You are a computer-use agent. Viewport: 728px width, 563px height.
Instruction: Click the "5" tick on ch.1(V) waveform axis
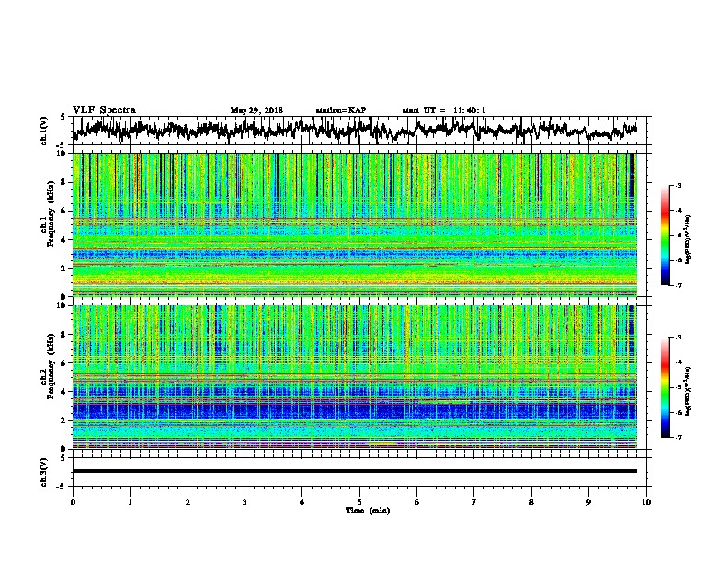63,117
